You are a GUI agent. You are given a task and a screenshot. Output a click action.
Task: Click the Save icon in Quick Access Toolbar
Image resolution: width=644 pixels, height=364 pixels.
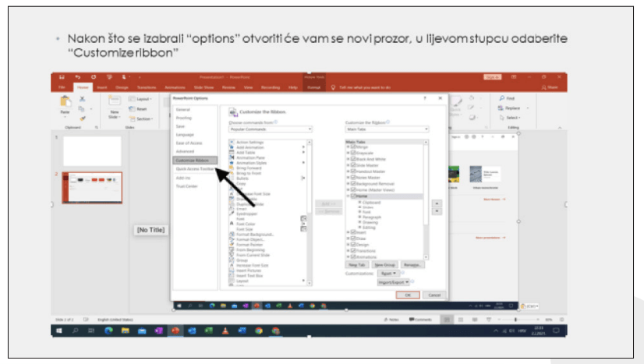point(64,77)
